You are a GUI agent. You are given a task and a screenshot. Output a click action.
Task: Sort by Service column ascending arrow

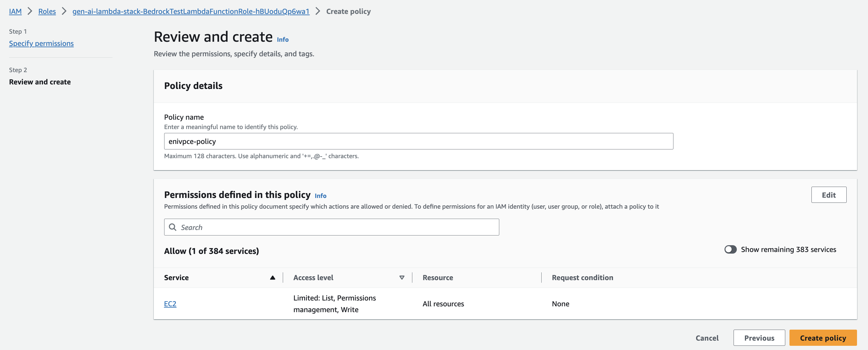coord(272,278)
